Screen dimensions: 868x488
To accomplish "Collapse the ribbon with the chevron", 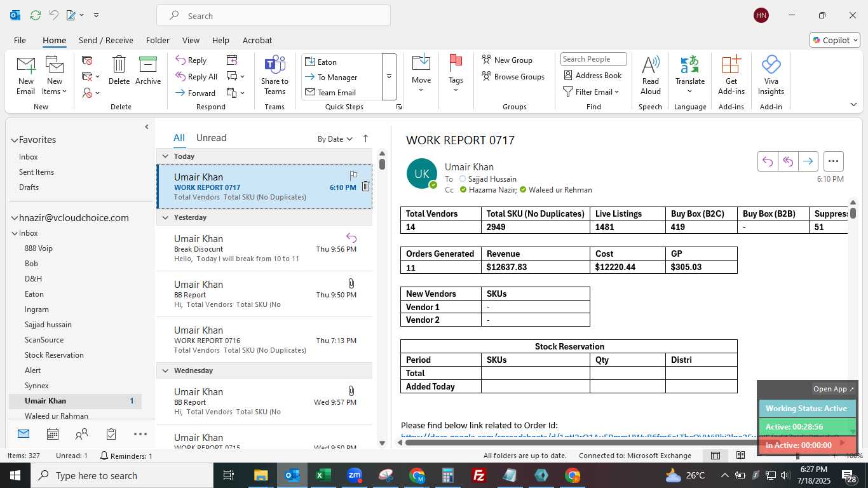I will pyautogui.click(x=853, y=104).
